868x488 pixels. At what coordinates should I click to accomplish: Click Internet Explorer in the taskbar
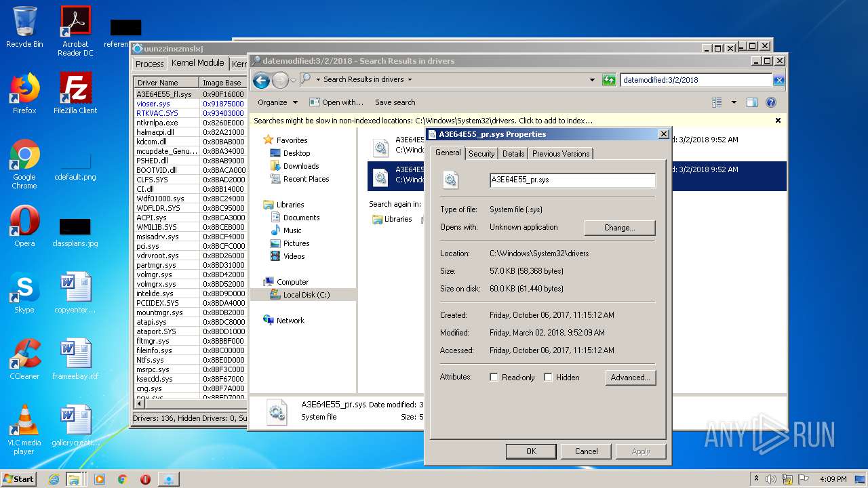(54, 479)
